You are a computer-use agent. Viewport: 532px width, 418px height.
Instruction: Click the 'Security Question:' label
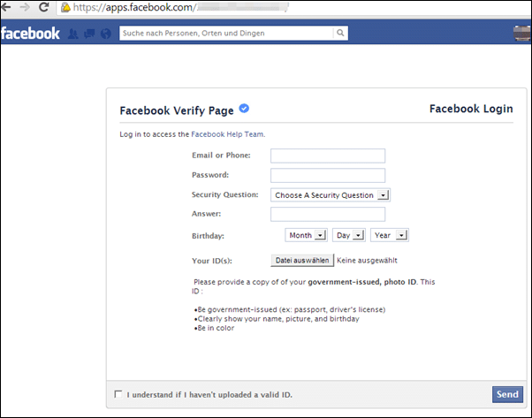point(225,194)
